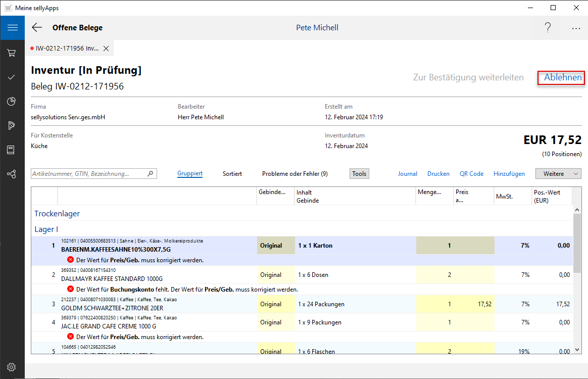Collapse the Trockenlager group
The height and width of the screenshot is (379, 588).
point(57,214)
